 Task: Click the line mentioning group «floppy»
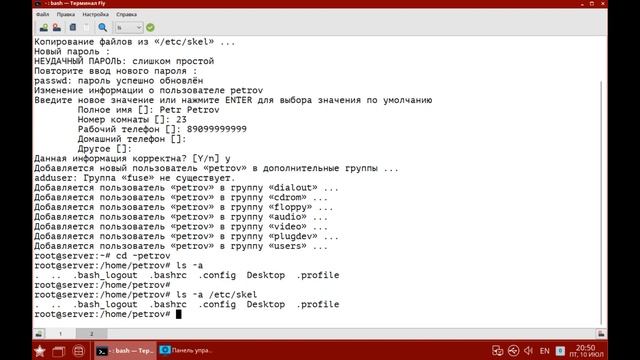click(x=184, y=207)
